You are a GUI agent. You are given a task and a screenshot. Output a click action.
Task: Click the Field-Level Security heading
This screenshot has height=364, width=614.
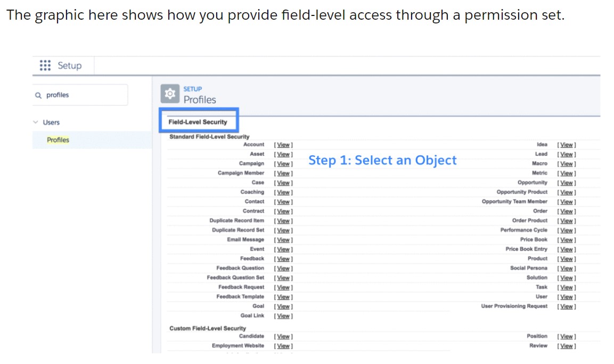(198, 122)
